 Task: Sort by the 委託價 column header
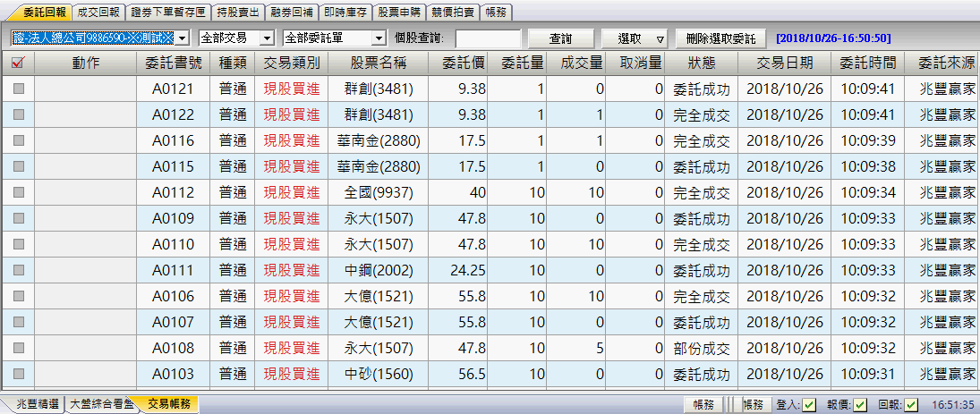coord(464,63)
